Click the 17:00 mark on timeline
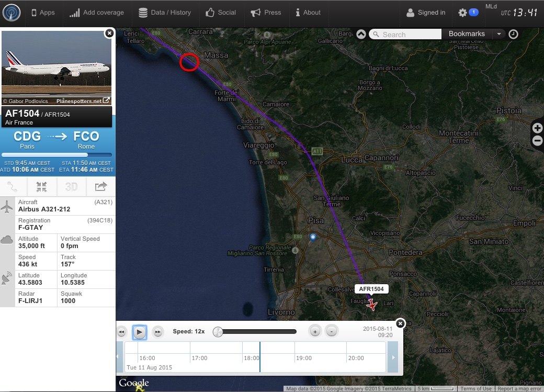544x392 pixels. point(199,358)
